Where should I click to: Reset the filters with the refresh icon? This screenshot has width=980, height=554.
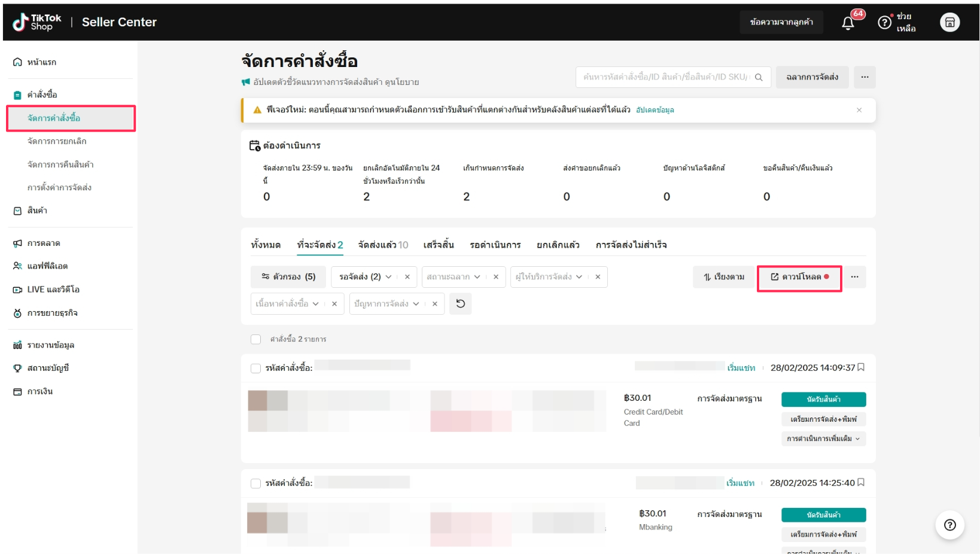pyautogui.click(x=461, y=303)
